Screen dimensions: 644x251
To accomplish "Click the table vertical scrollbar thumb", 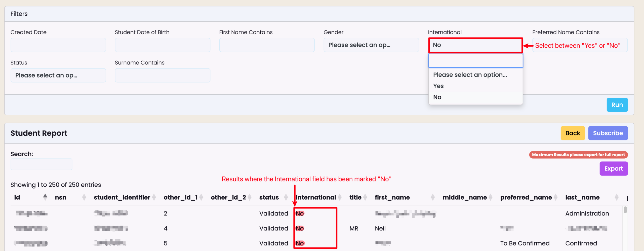I will [x=625, y=210].
